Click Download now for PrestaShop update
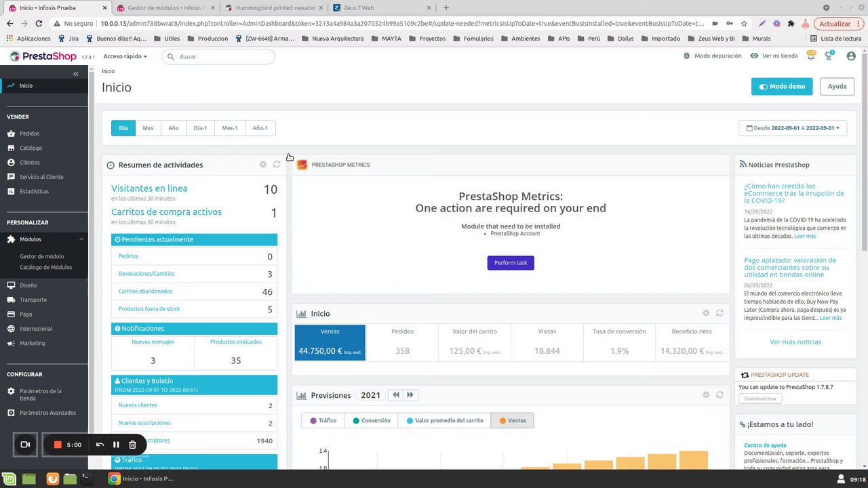 tap(760, 399)
